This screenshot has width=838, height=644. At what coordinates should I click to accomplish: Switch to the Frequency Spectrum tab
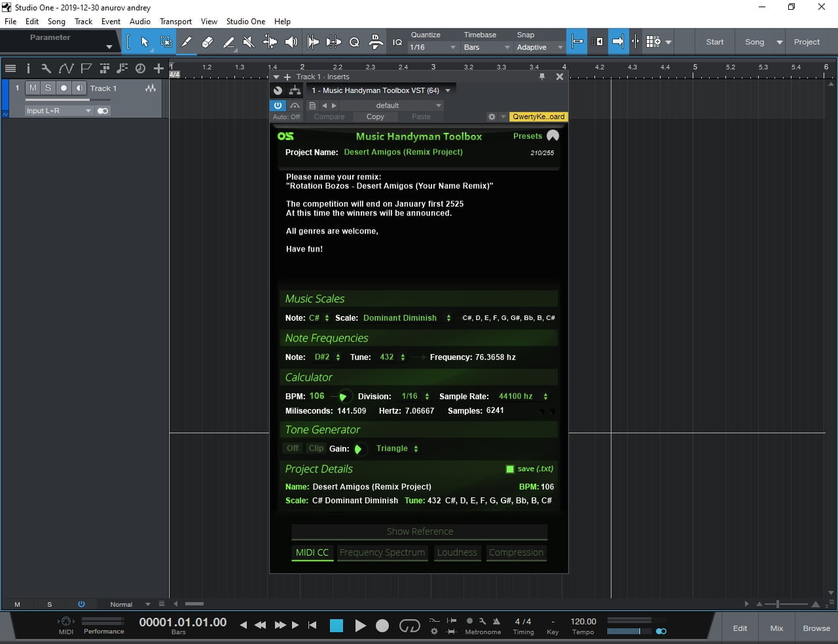(x=382, y=552)
